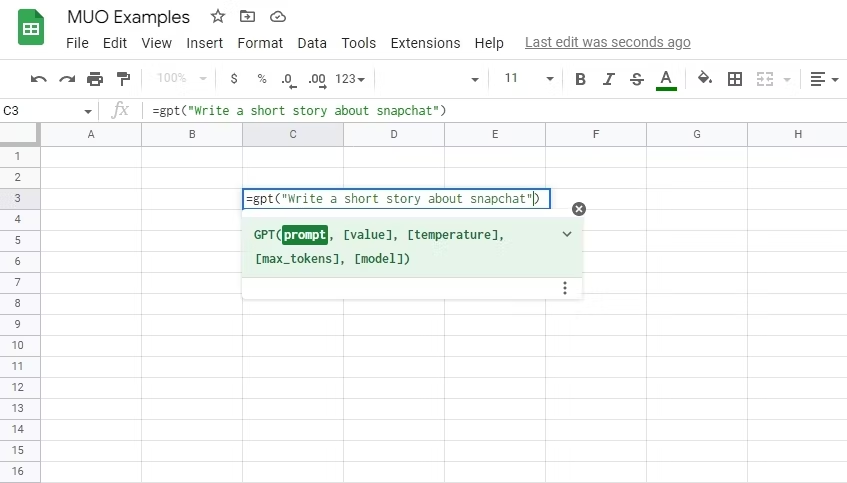Viewport: 847px width, 483px height.
Task: Click the Google Sheets home logo
Action: 31,28
